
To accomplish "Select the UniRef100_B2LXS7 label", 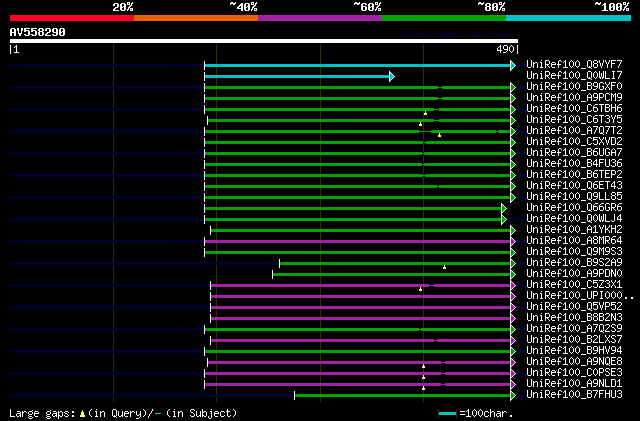I will pyautogui.click(x=574, y=340).
